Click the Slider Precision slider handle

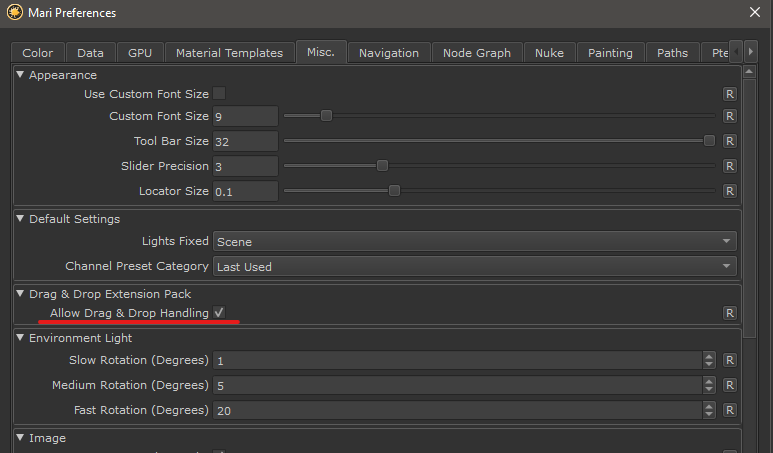tap(382, 166)
